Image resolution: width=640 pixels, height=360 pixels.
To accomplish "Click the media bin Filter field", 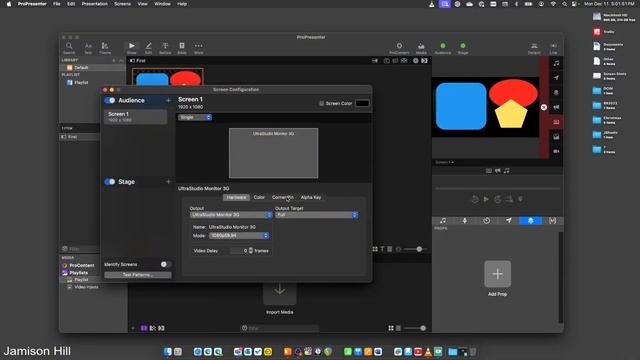I will [280, 328].
